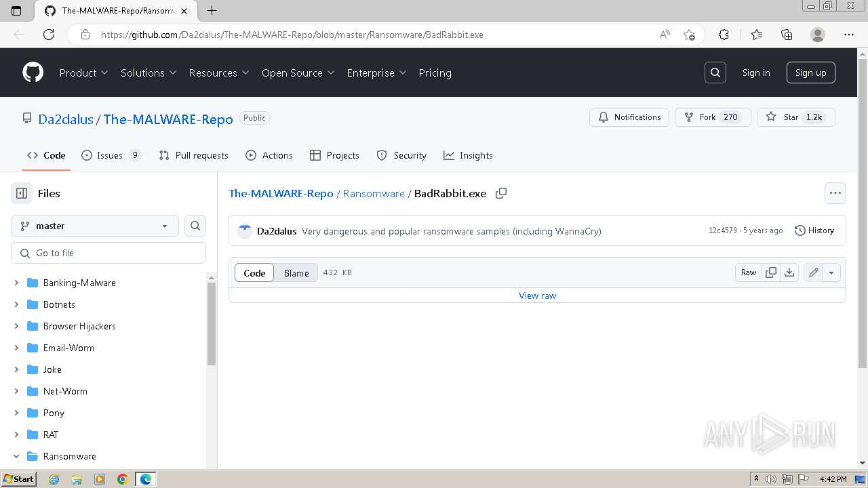Click the Windows Start button
Screen dimensions: 868x488
[x=18, y=479]
